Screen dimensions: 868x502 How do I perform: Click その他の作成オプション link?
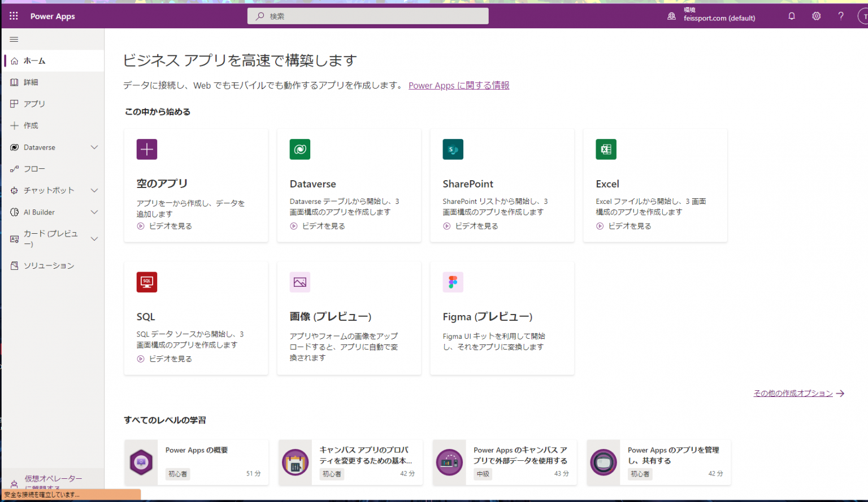pos(793,393)
